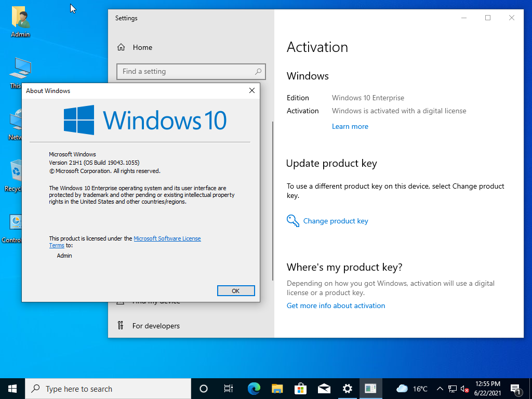Launch Microsoft Edge from the taskbar
This screenshot has width=532, height=399.
(x=254, y=389)
